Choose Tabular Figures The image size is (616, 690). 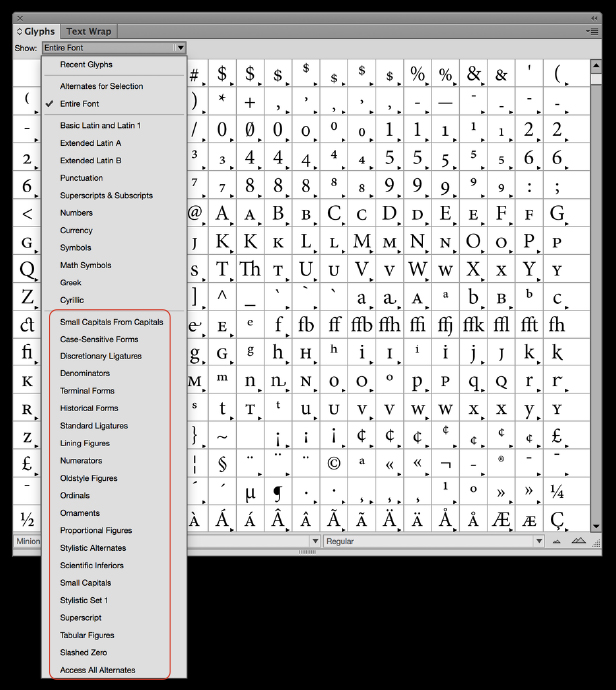click(114, 635)
